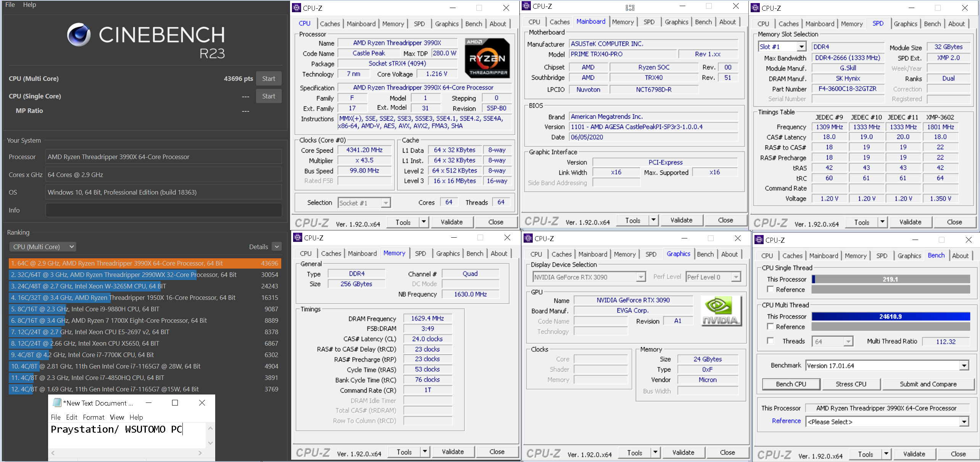Click Submit and Compare button
This screenshot has width=980, height=462.
coord(928,384)
